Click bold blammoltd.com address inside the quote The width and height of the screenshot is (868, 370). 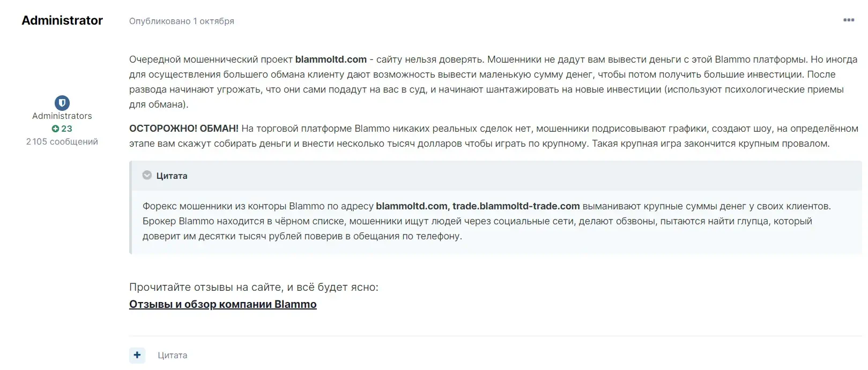tap(412, 206)
